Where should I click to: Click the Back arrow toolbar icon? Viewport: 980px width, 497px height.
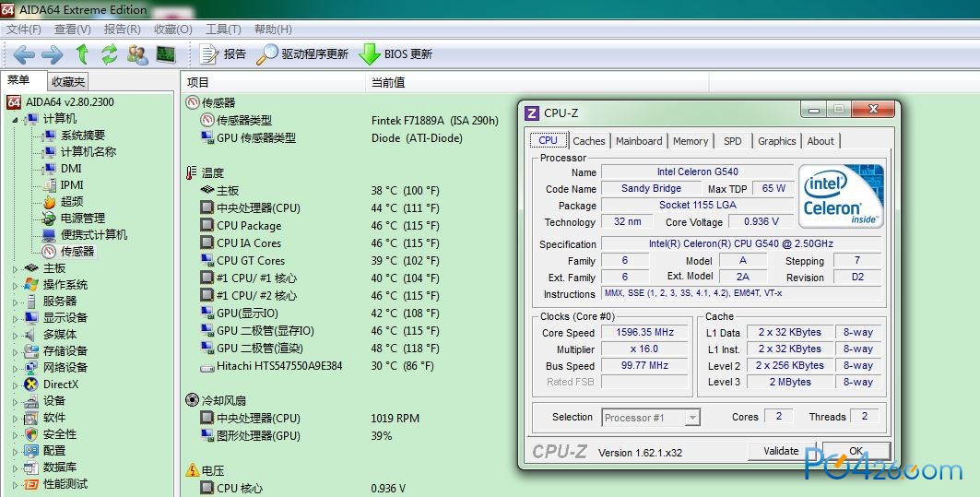tap(24, 54)
